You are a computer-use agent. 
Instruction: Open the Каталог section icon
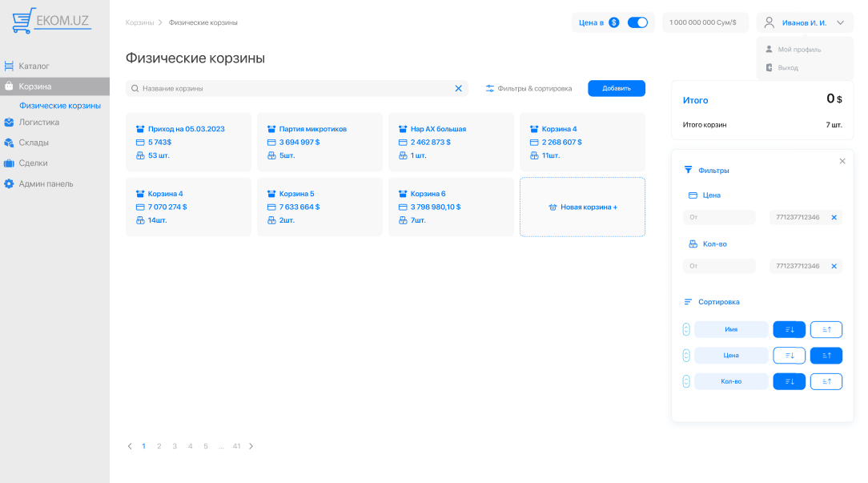9,66
